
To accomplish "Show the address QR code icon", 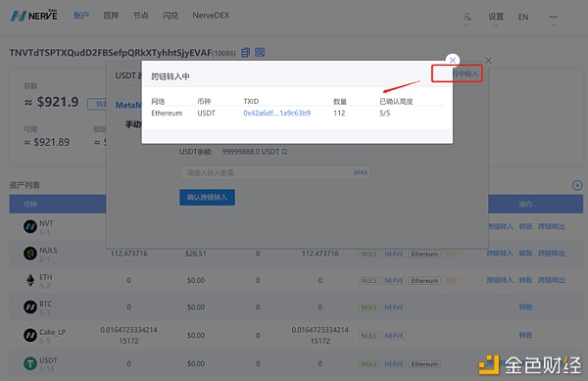I will click(260, 52).
